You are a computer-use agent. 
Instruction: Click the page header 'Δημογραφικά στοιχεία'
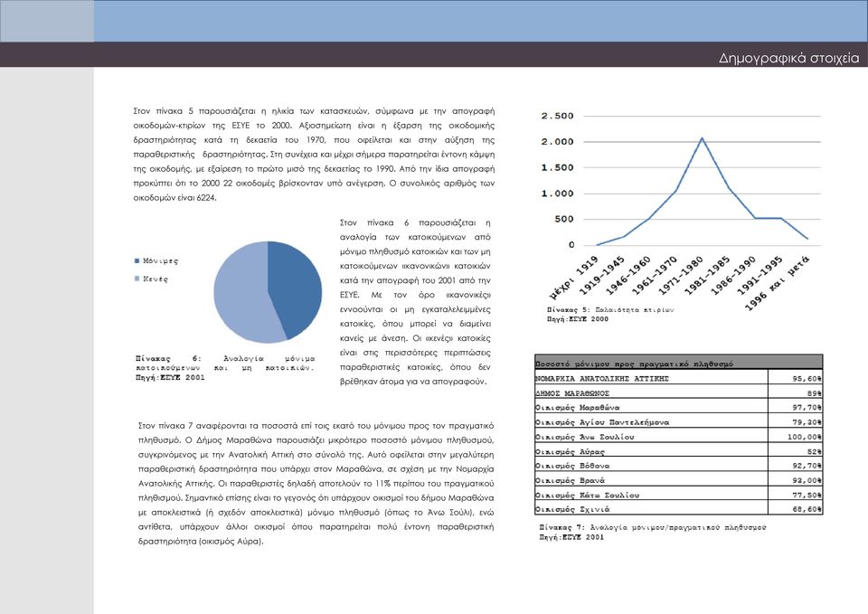[x=788, y=58]
